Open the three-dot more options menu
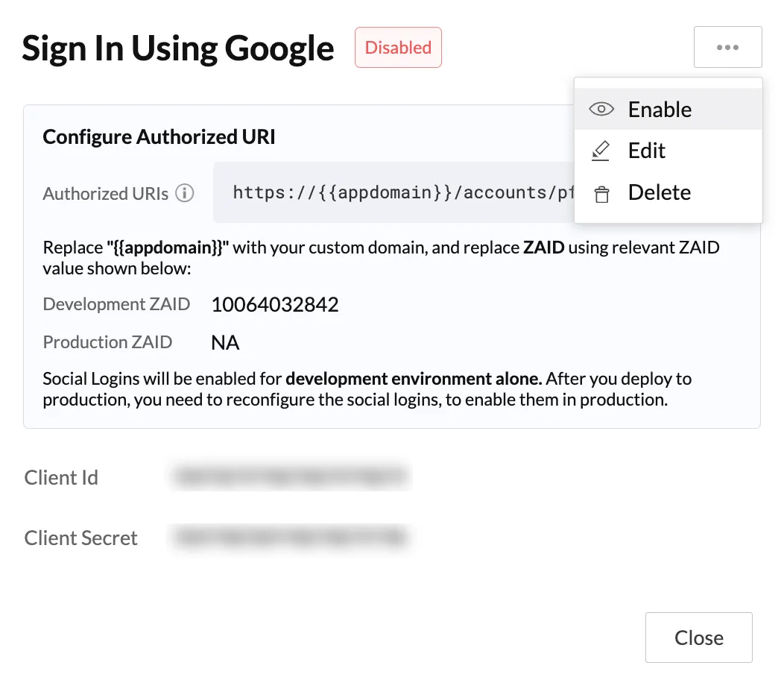Viewport: 784px width, 680px height. 727,47
